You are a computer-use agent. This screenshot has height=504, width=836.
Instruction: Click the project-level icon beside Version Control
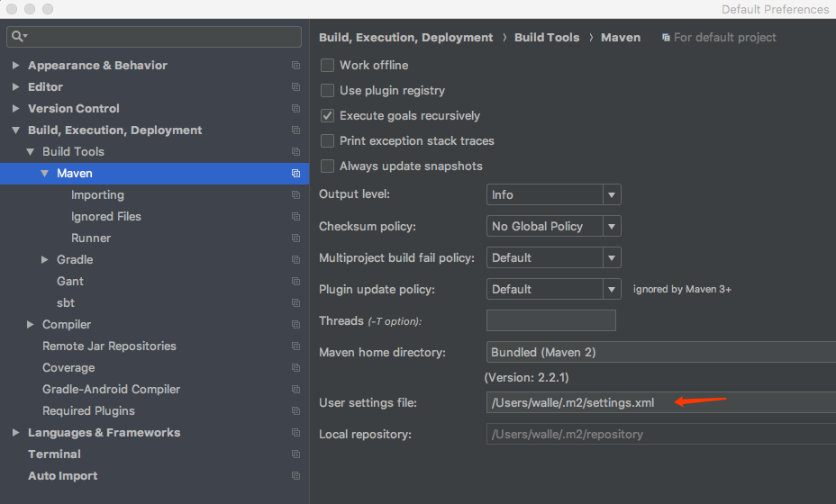[295, 109]
